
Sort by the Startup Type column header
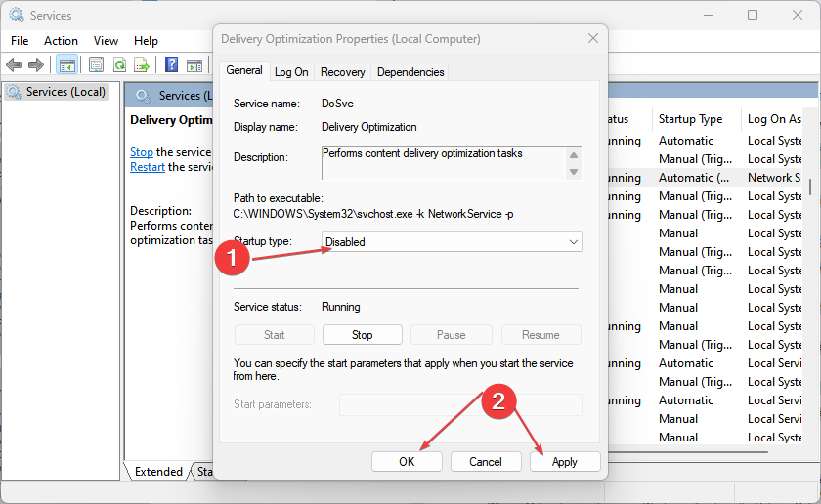point(690,119)
